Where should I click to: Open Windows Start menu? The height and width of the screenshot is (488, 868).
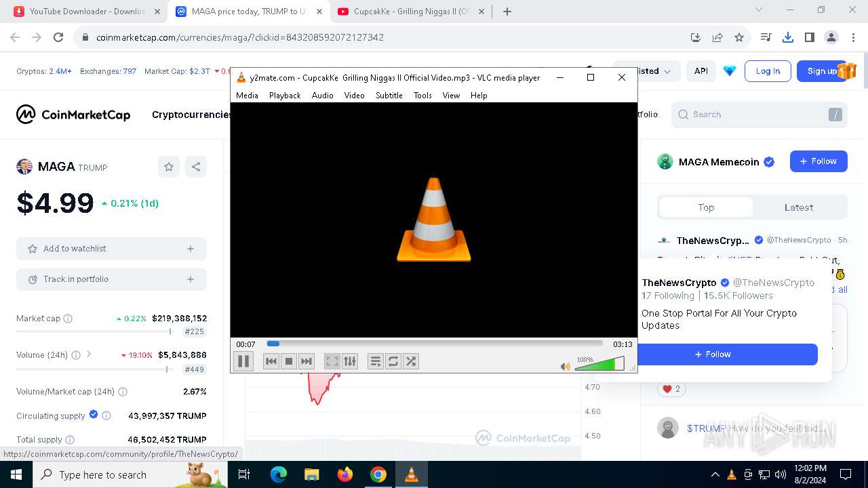pos(16,474)
